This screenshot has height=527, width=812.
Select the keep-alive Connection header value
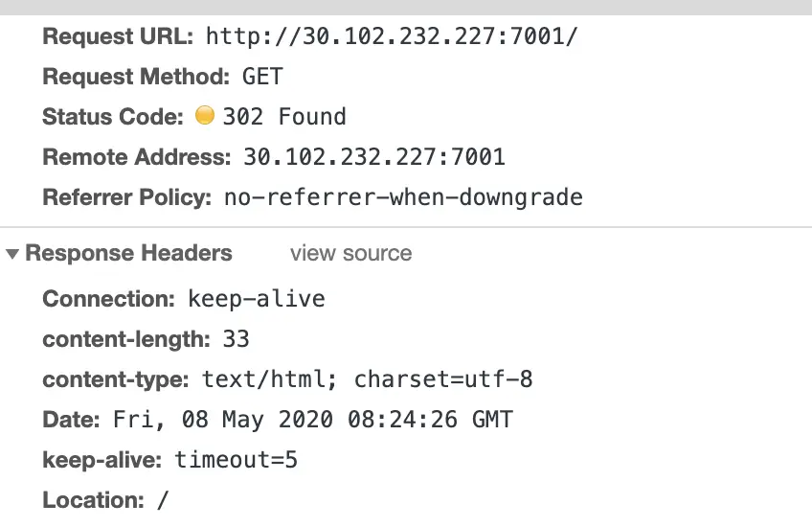257,299
